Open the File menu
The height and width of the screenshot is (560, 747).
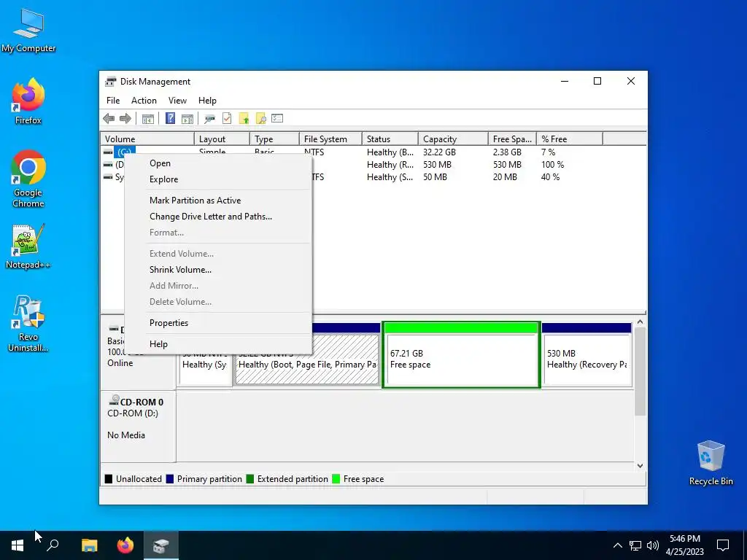113,101
